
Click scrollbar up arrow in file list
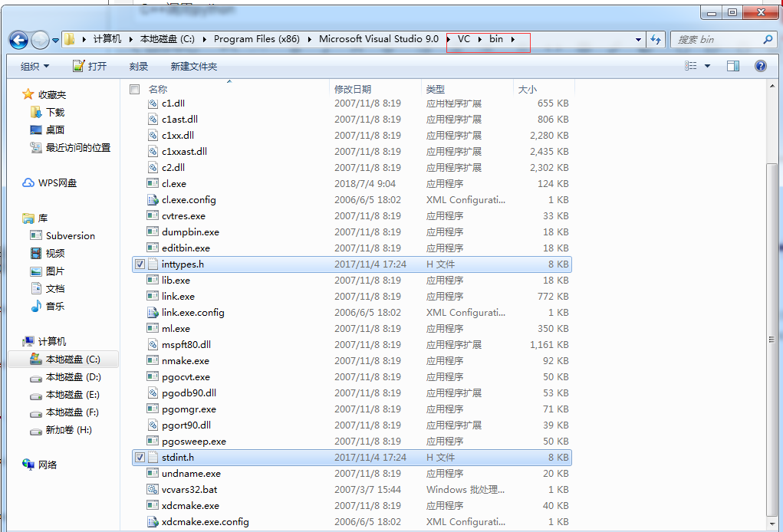771,86
